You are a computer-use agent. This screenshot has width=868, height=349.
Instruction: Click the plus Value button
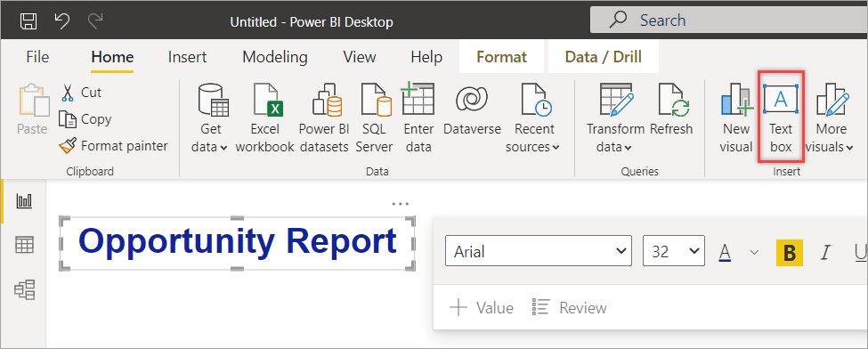(x=482, y=307)
